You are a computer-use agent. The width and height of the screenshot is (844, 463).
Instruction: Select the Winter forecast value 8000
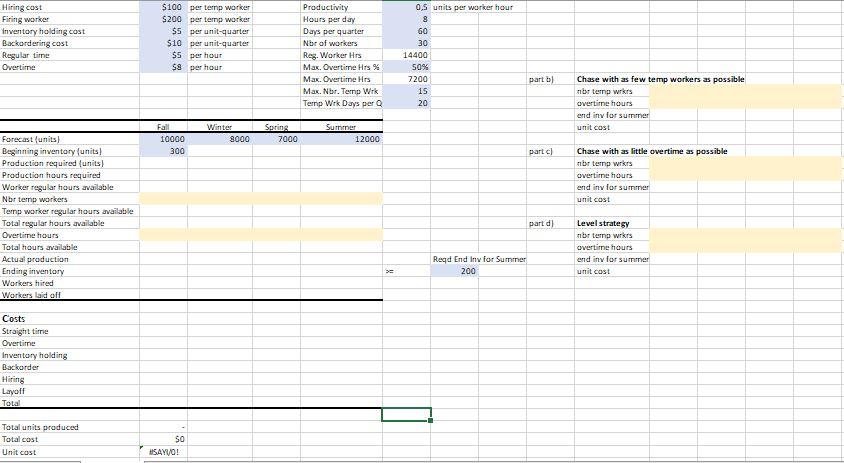click(220, 139)
